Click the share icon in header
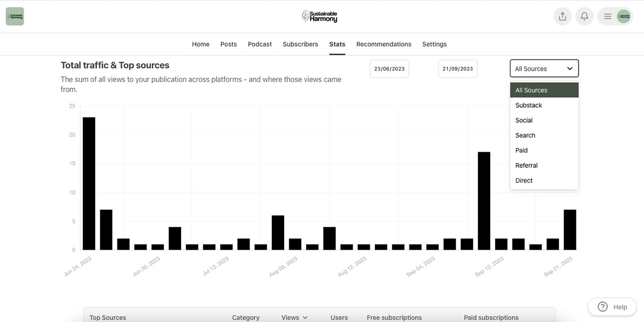 pos(562,16)
